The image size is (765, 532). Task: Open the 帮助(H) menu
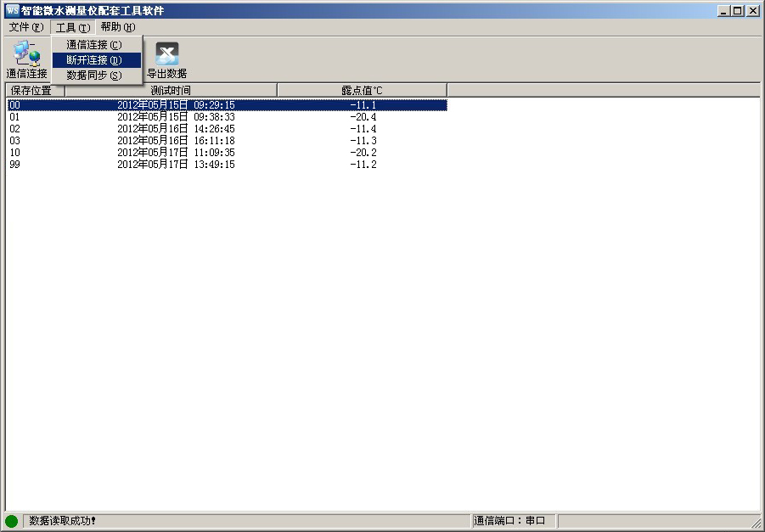tap(117, 27)
